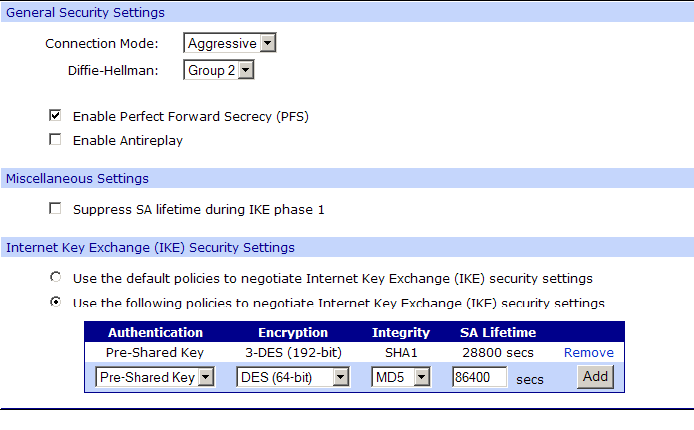Open the Pre-Shared Key authentication dropdown

pos(155,377)
